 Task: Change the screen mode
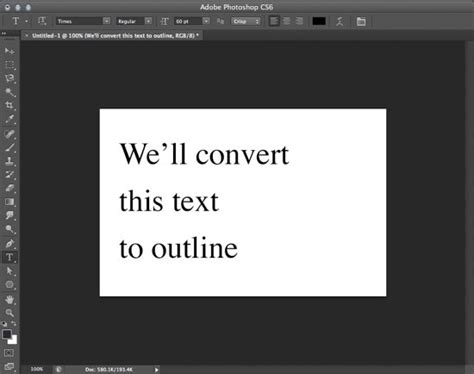click(x=9, y=366)
